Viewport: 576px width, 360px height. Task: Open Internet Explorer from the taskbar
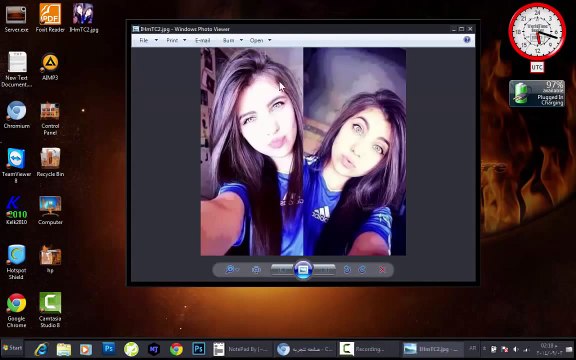click(41, 349)
